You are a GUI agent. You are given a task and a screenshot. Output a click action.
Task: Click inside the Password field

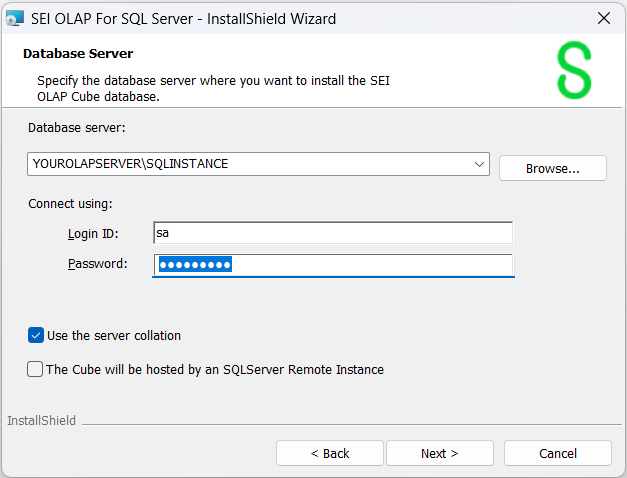pyautogui.click(x=332, y=265)
